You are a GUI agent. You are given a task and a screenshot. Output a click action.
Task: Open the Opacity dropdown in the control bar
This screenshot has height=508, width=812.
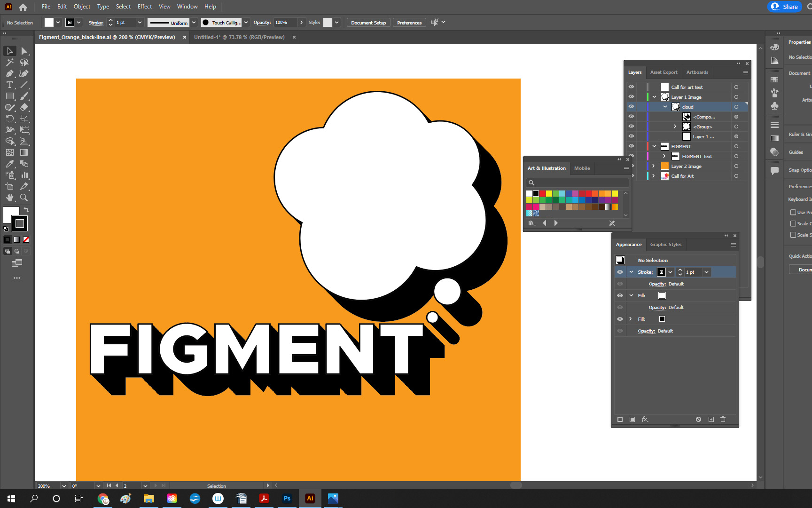tap(301, 22)
